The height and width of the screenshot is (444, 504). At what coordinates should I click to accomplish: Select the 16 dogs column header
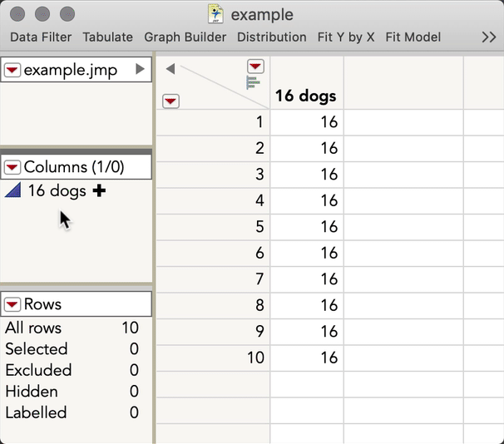(x=306, y=96)
